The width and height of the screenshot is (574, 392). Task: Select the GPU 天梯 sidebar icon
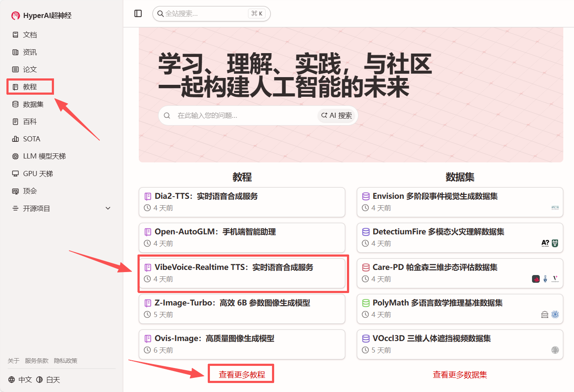click(x=36, y=173)
